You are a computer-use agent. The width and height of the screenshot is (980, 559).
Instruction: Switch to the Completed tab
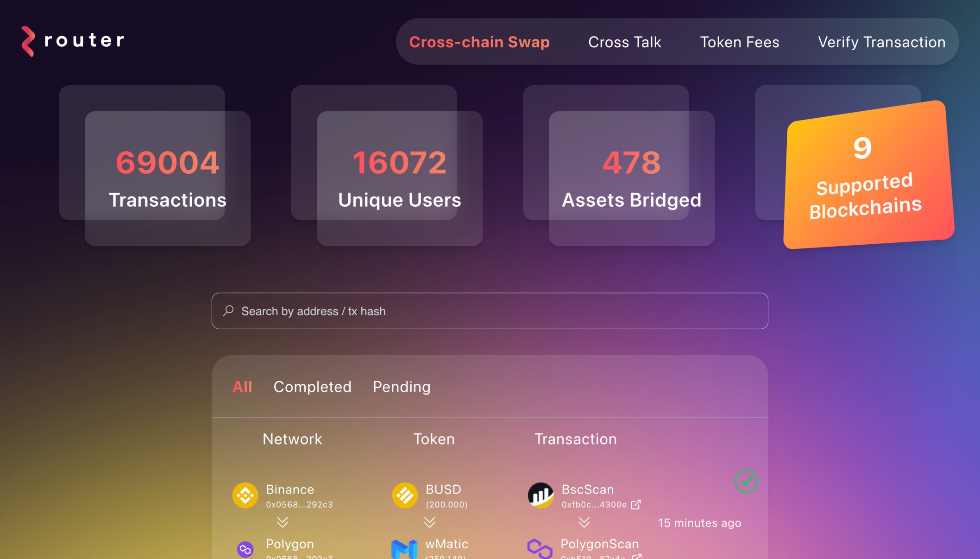(312, 387)
